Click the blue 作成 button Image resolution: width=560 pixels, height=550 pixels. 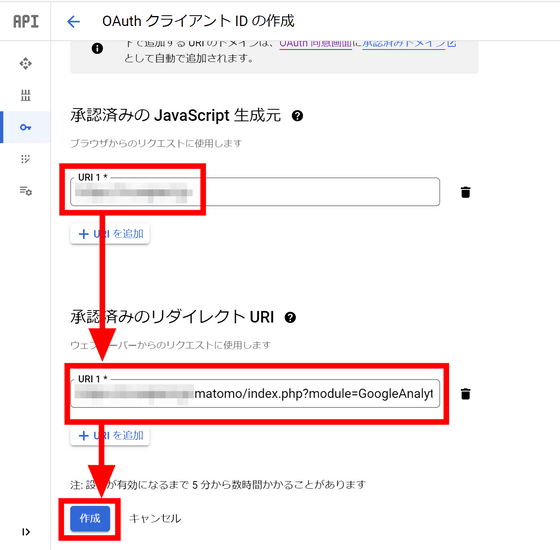tap(90, 518)
